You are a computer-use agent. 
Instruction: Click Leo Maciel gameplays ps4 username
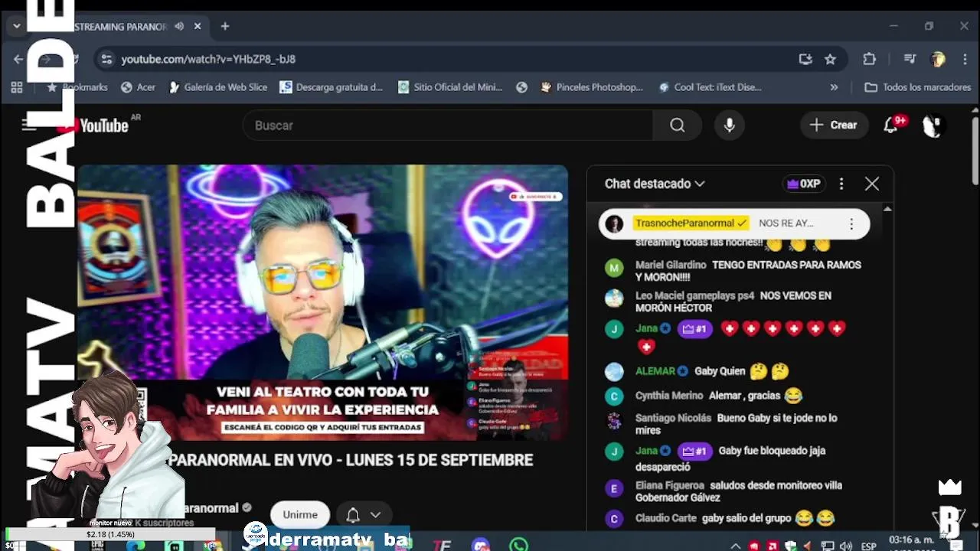coord(694,295)
